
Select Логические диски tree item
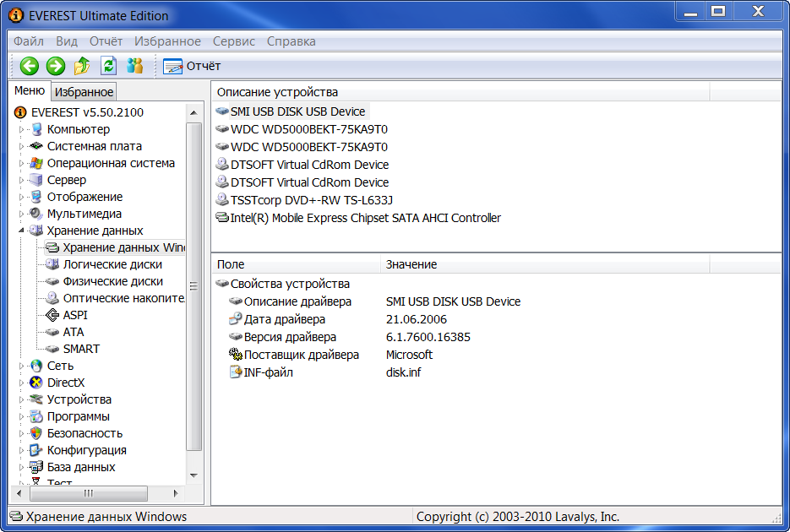(x=112, y=264)
